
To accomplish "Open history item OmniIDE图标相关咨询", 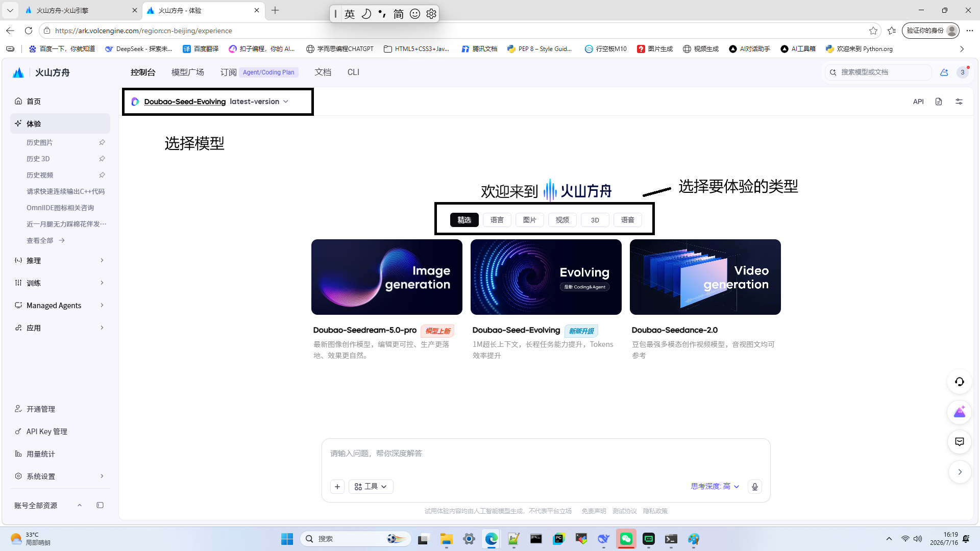I will [60, 208].
